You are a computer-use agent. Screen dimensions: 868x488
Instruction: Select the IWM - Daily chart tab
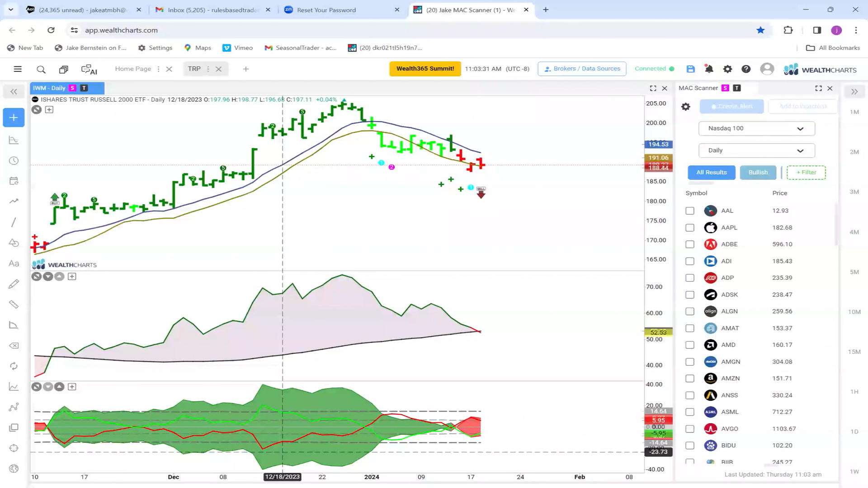coord(67,88)
